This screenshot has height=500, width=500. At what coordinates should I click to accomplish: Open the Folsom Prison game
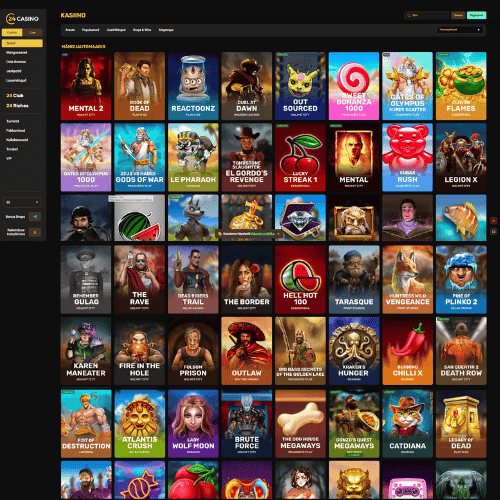point(193,351)
